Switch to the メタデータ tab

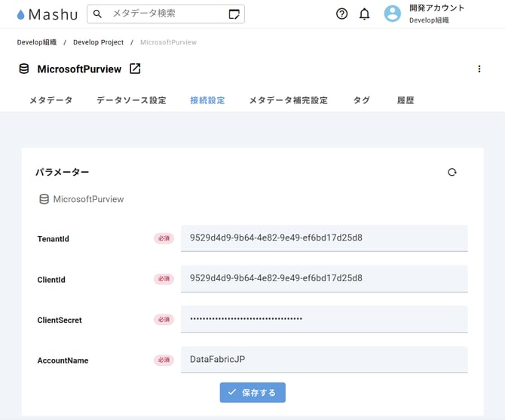tap(51, 100)
